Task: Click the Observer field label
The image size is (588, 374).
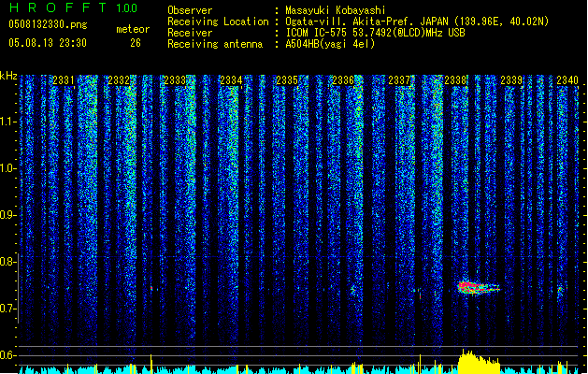Action: click(190, 10)
